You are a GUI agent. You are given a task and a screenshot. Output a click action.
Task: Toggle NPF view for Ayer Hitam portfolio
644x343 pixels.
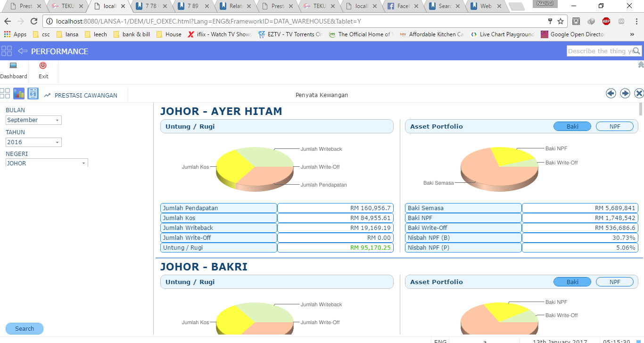point(614,126)
